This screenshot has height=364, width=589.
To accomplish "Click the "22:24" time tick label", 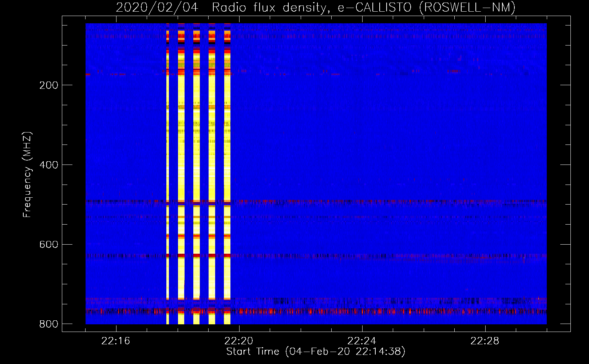I will click(x=362, y=341).
